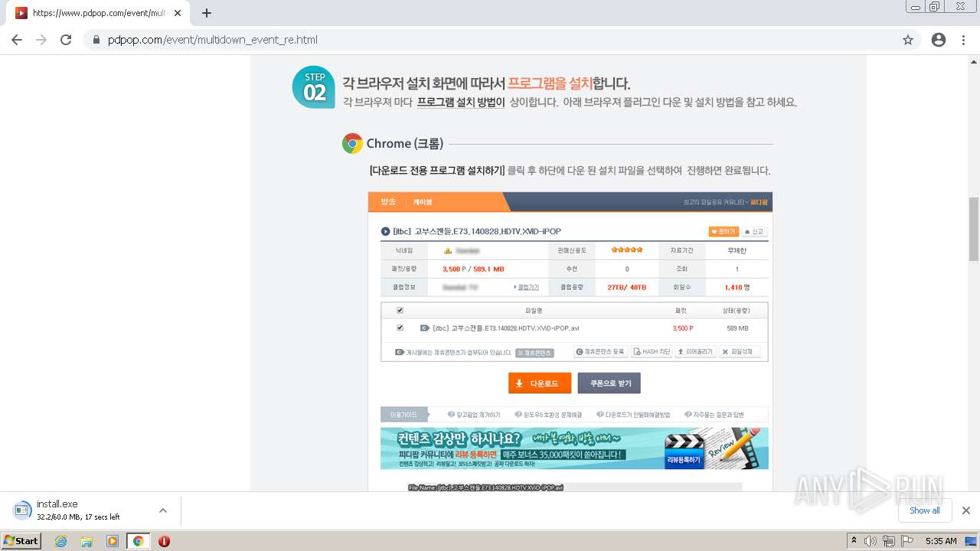Click the 5:35 AM clock
The height and width of the screenshot is (551, 980).
(x=941, y=541)
